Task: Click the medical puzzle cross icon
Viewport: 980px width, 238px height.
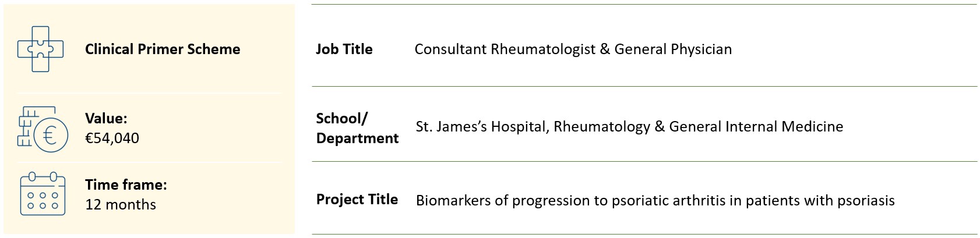Action: tap(41, 49)
